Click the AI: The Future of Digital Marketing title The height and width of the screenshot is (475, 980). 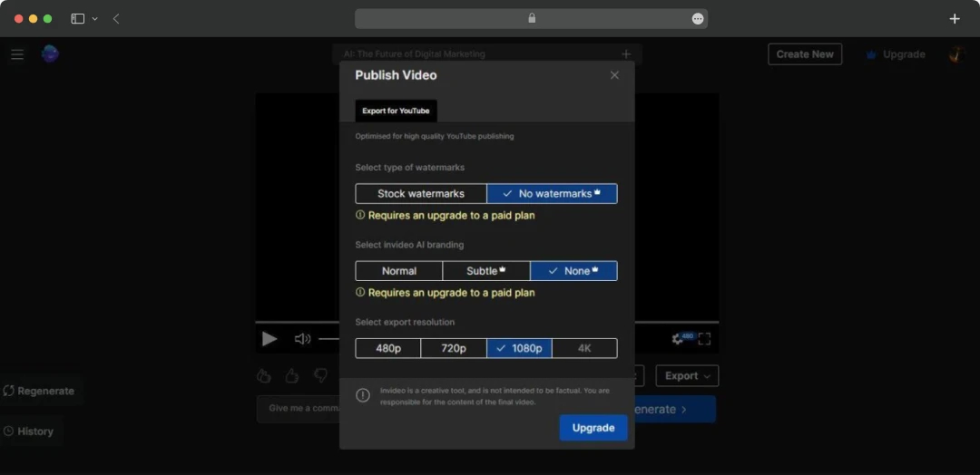click(x=414, y=54)
